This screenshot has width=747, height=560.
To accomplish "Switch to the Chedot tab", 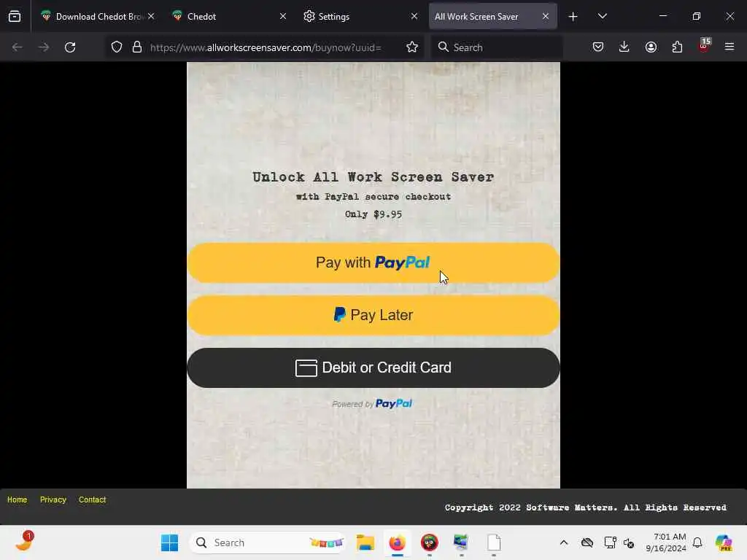I will point(228,16).
